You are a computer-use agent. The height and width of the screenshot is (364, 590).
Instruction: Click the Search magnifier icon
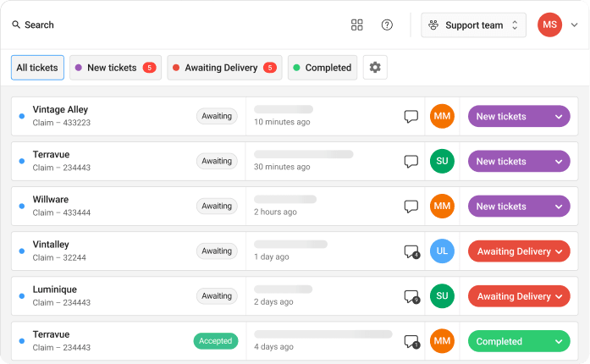click(16, 25)
